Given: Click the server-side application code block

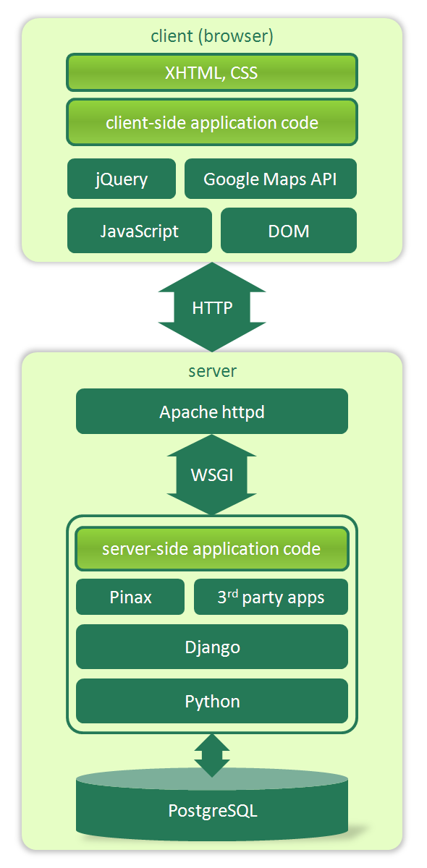Looking at the screenshot, I should [x=212, y=549].
